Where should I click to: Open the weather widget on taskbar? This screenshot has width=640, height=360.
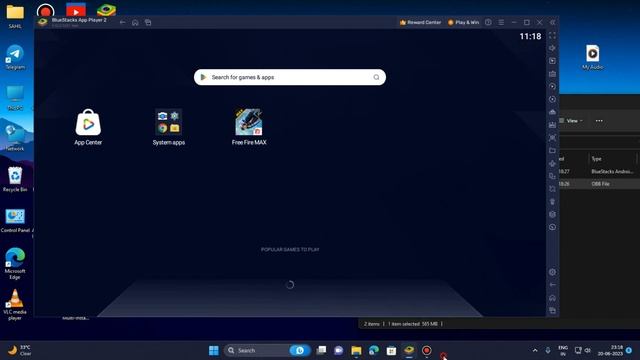click(x=20, y=350)
